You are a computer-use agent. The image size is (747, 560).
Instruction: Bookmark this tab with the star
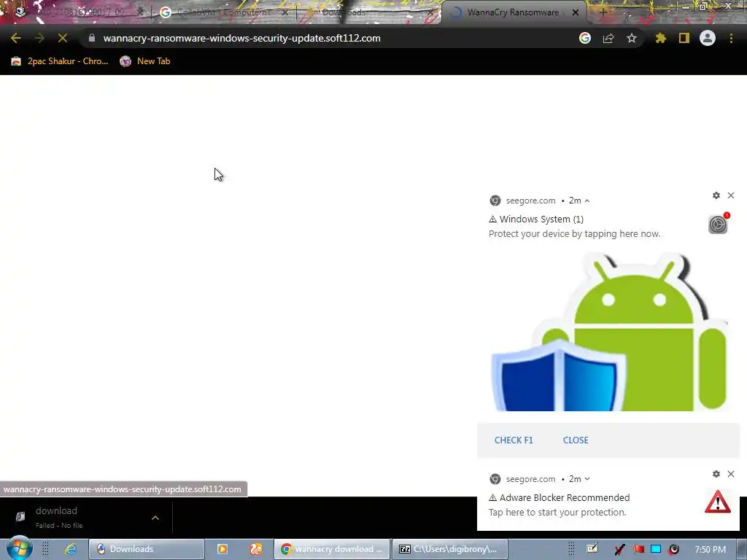pos(632,38)
